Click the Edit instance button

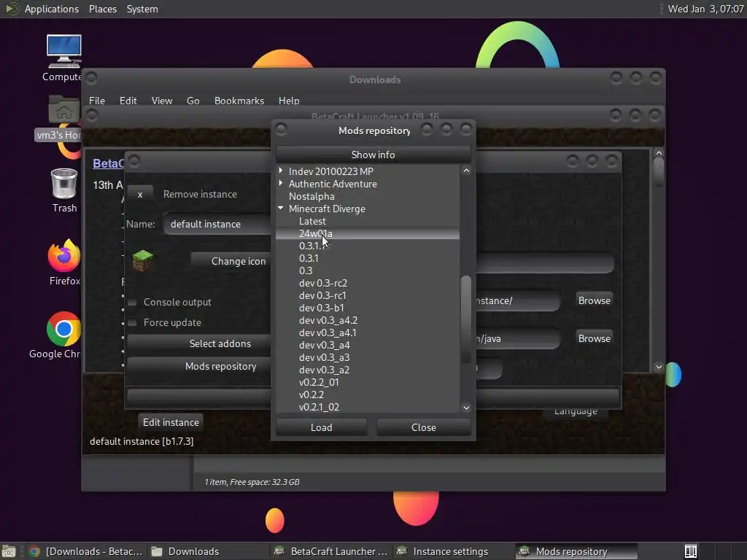pos(171,422)
